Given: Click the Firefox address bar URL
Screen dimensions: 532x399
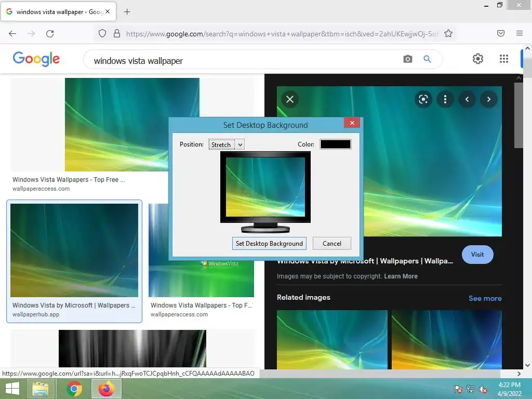Looking at the screenshot, I should 282,34.
